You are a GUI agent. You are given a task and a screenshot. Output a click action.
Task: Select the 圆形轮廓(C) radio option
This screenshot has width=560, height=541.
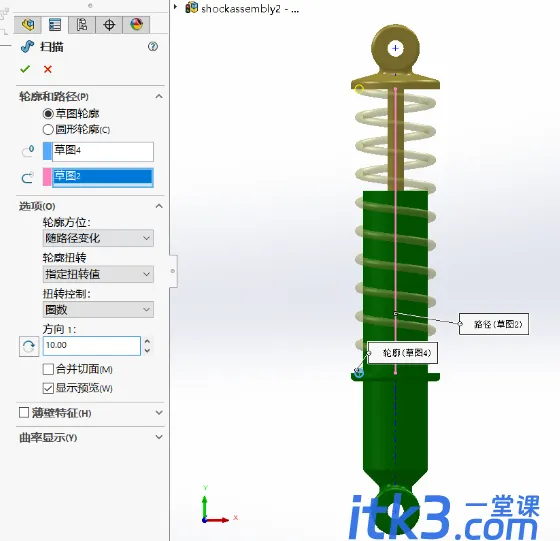48,129
